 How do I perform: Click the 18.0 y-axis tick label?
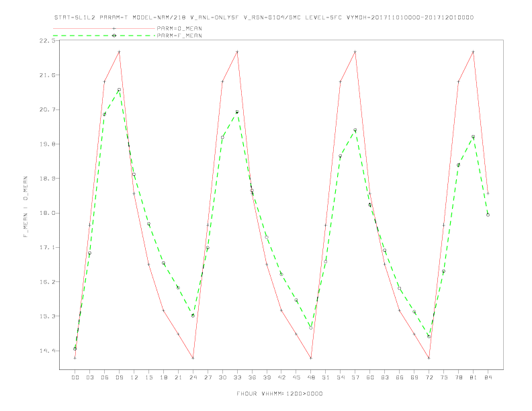[47, 213]
